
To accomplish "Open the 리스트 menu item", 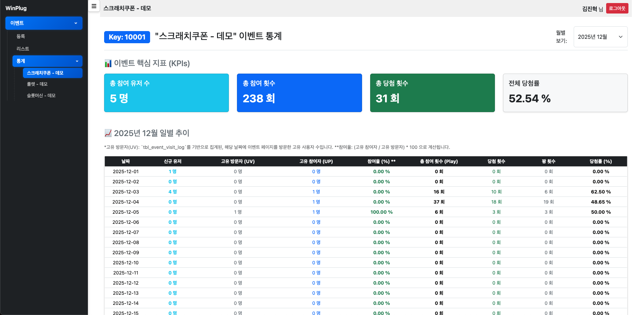I will click(22, 49).
